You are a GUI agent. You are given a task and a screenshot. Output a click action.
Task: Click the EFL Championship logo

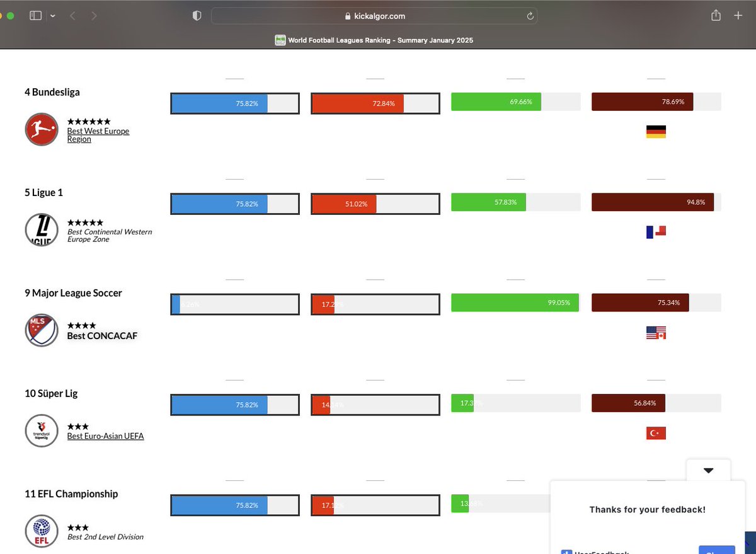coord(42,531)
